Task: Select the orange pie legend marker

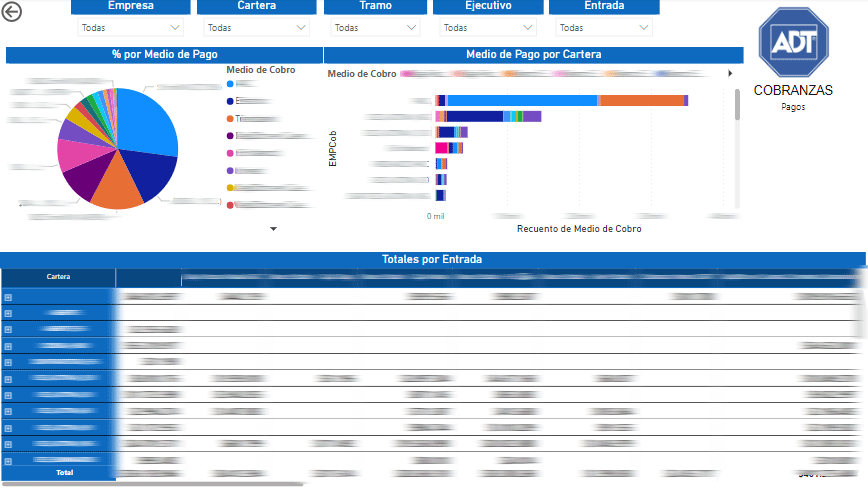Action: click(230, 118)
